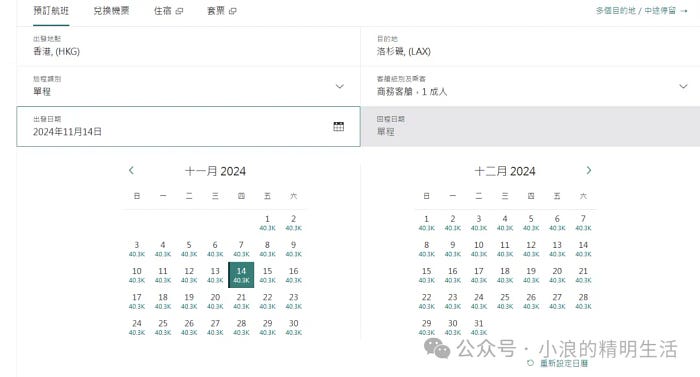Select December 11 in the calendar
The height and width of the screenshot is (377, 700).
click(x=505, y=249)
